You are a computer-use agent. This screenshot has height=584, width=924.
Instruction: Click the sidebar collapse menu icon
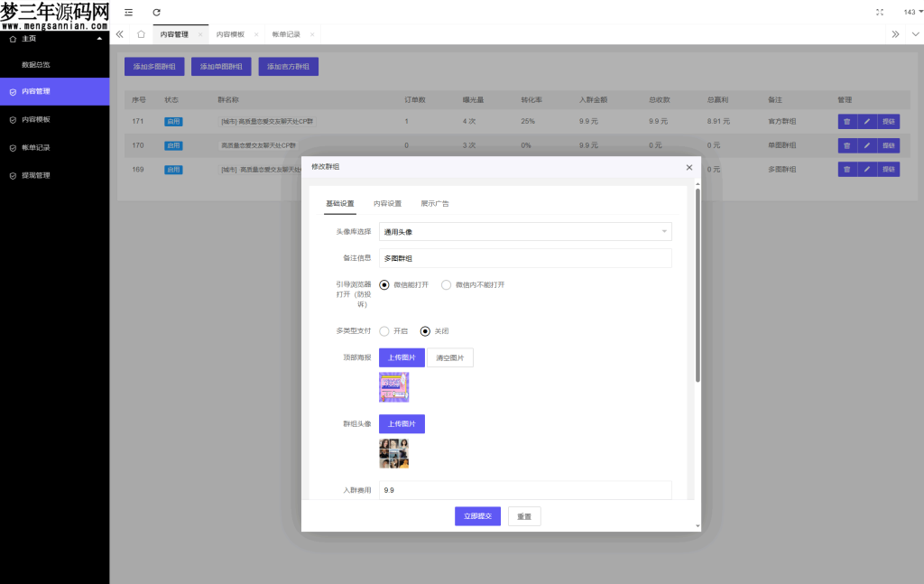tap(128, 12)
